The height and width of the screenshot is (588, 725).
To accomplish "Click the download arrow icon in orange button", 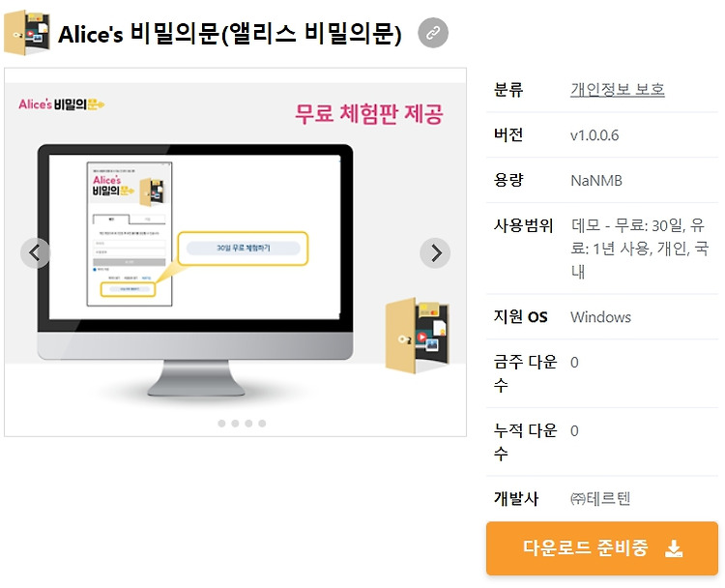I will 674,548.
